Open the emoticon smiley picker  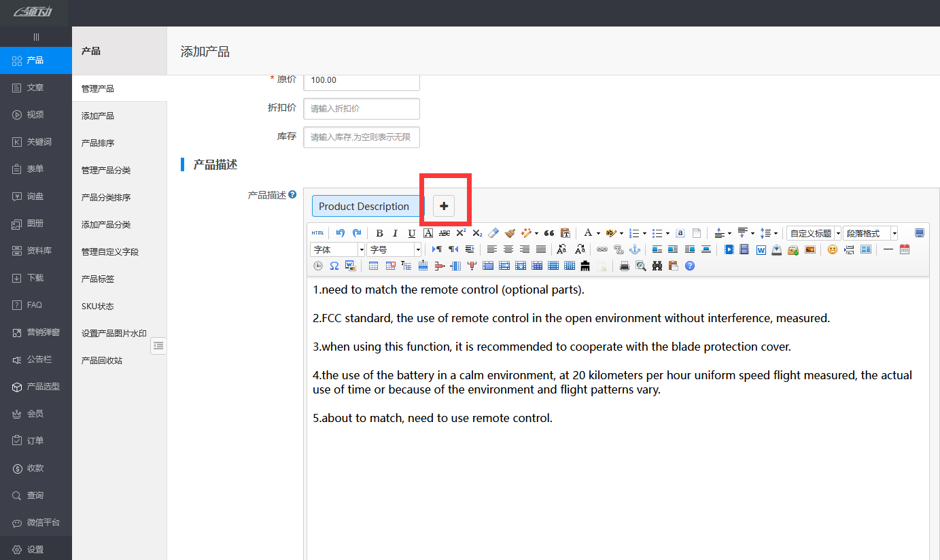pos(832,249)
